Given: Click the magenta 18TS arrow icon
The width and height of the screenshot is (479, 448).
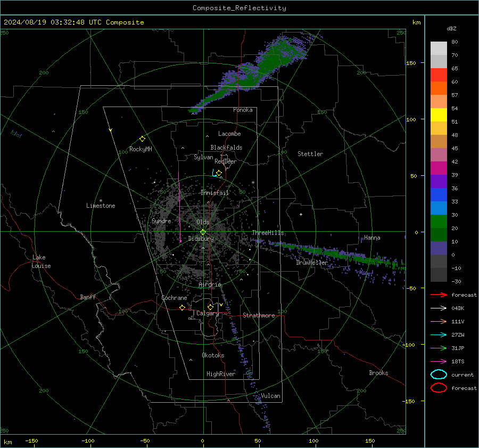Looking at the screenshot, I should [439, 362].
